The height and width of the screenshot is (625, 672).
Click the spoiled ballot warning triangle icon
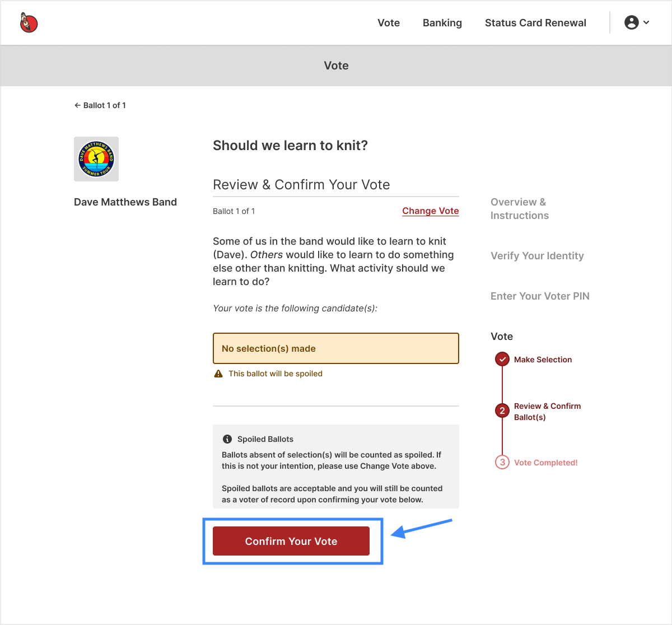(x=218, y=374)
